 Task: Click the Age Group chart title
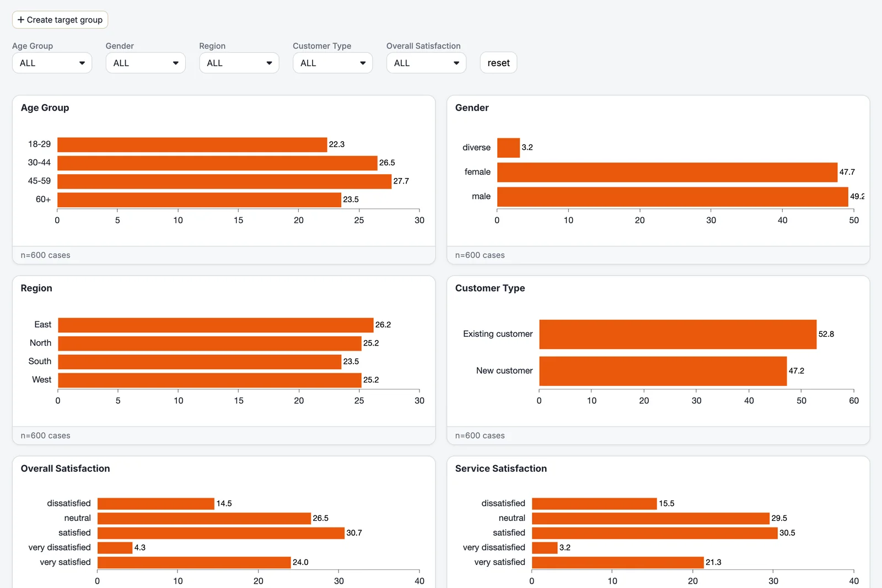pyautogui.click(x=45, y=108)
